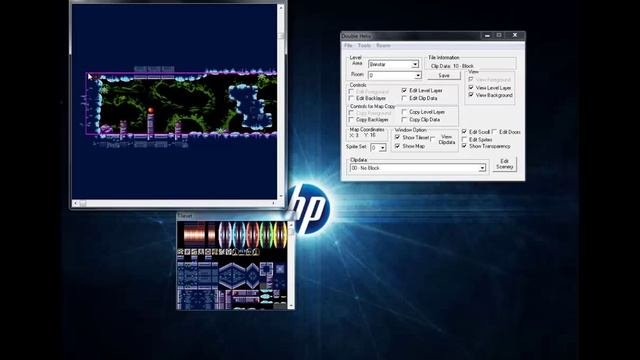Viewport: 640px width, 360px height.
Task: Enable Copy Level Layer
Action: click(404, 111)
